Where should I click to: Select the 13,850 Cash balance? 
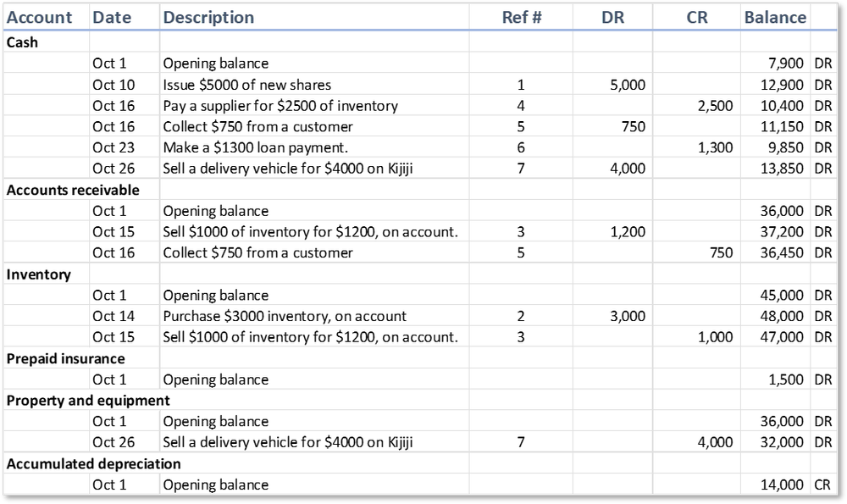point(782,169)
